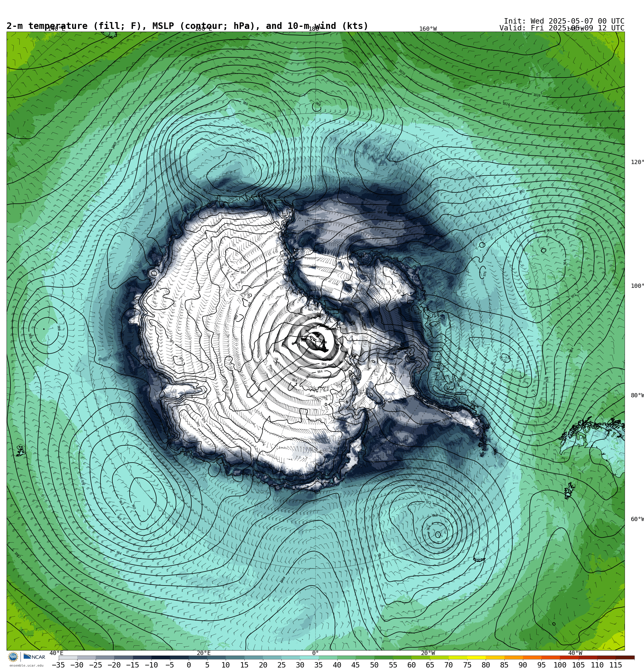This screenshot has height=669, width=644.
Task: Select the 90 to 95 orange colorbar swatch
Action: pyautogui.click(x=532, y=657)
